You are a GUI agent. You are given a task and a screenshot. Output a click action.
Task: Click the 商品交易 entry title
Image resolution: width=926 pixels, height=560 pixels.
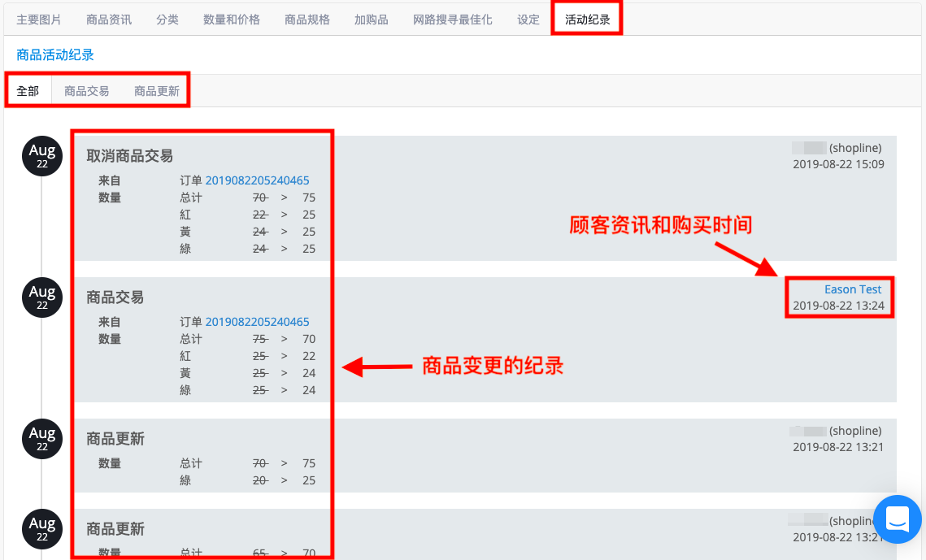[115, 297]
